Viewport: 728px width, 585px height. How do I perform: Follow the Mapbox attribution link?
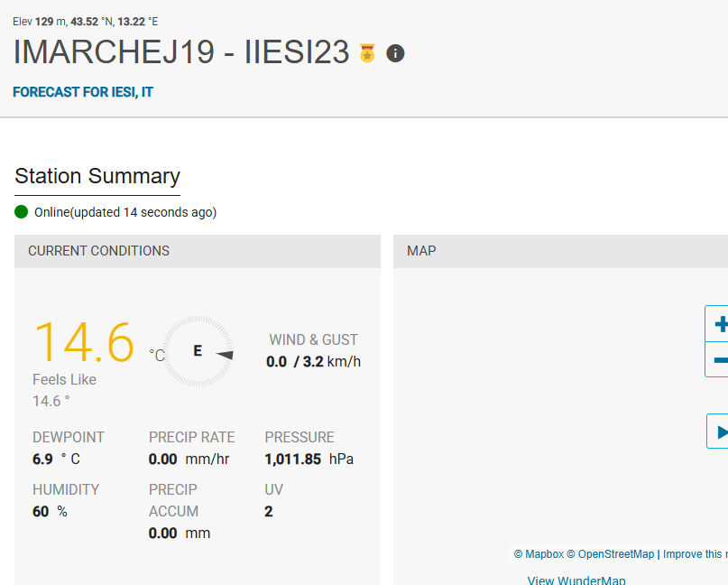(x=543, y=554)
